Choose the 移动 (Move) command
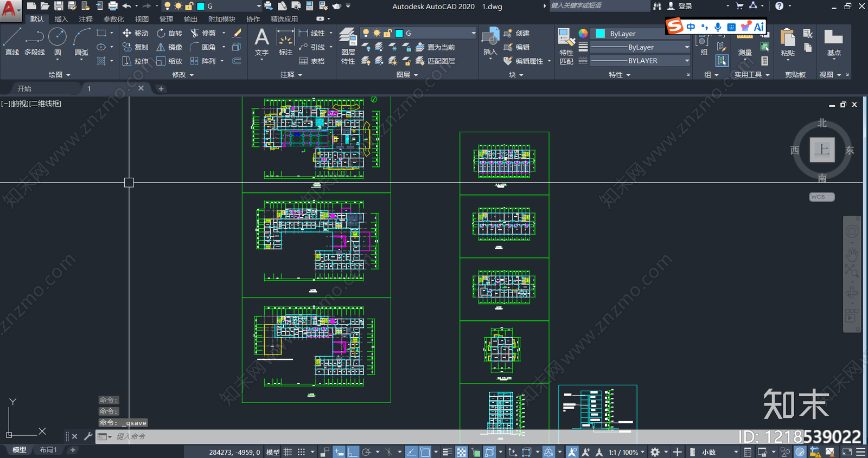868x458 pixels. click(x=135, y=33)
